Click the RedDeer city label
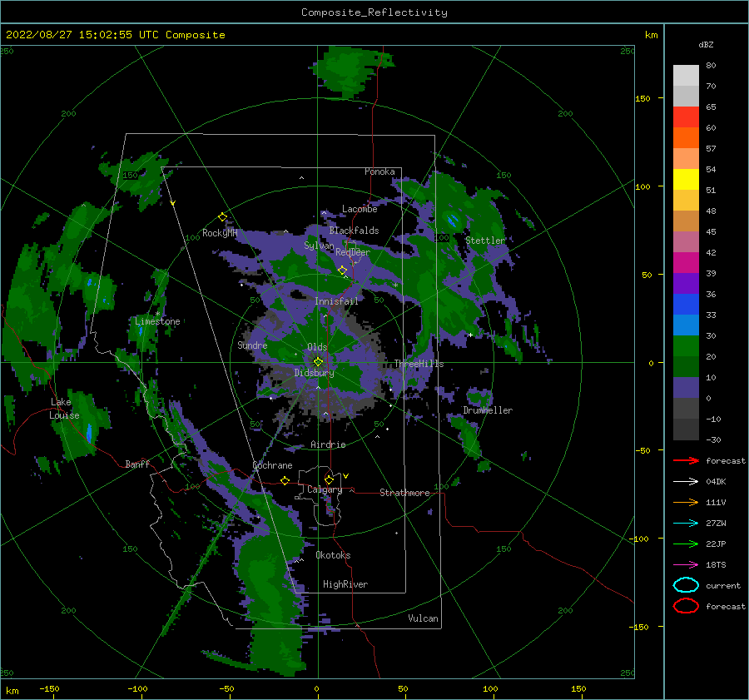 coord(353,252)
